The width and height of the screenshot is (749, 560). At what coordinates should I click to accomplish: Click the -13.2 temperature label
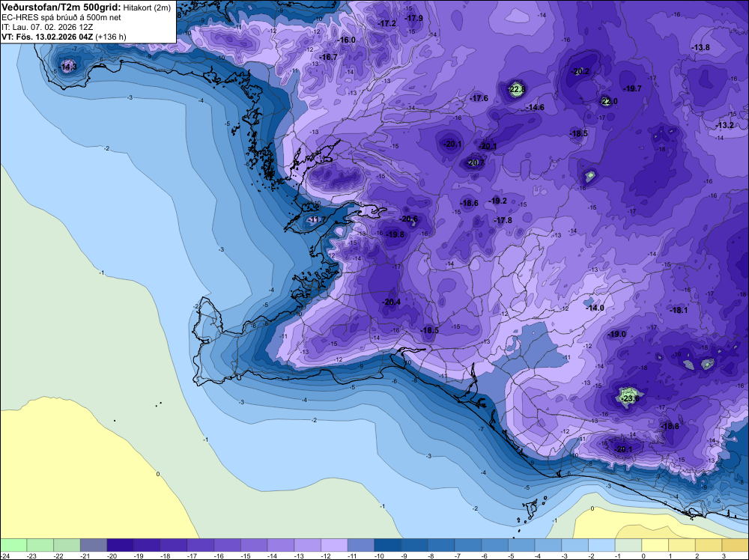point(724,126)
